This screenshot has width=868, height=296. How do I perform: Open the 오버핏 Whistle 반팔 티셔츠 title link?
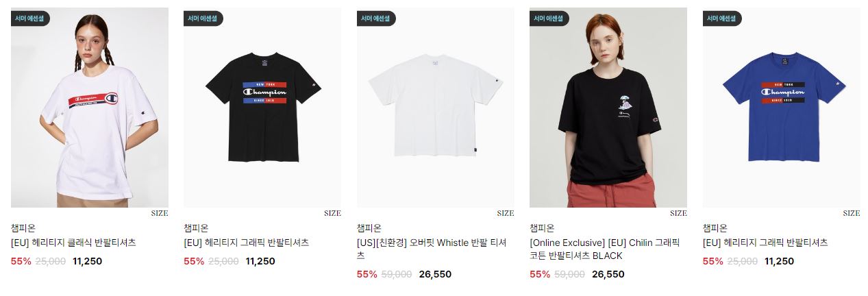(x=432, y=249)
